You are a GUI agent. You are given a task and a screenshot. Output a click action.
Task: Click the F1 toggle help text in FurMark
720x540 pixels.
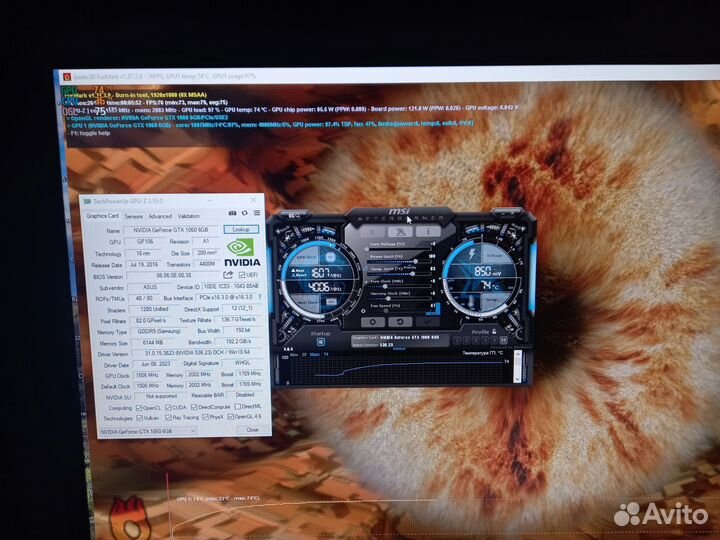point(90,133)
